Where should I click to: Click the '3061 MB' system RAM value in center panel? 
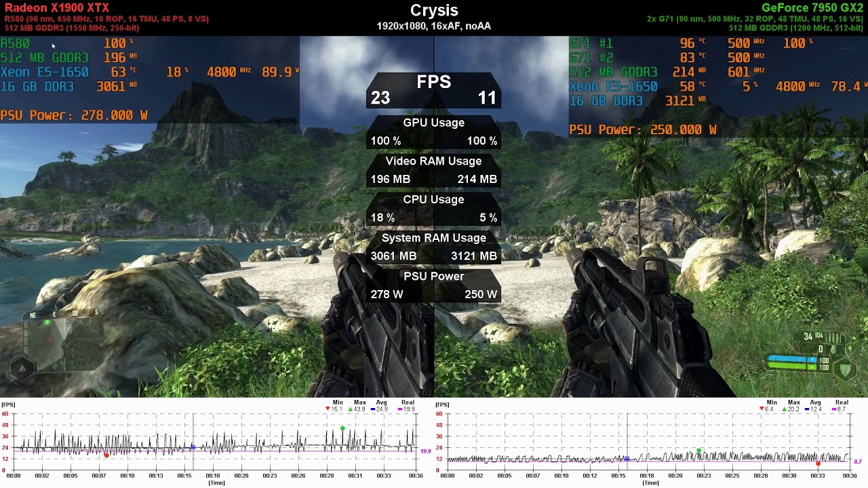(394, 256)
